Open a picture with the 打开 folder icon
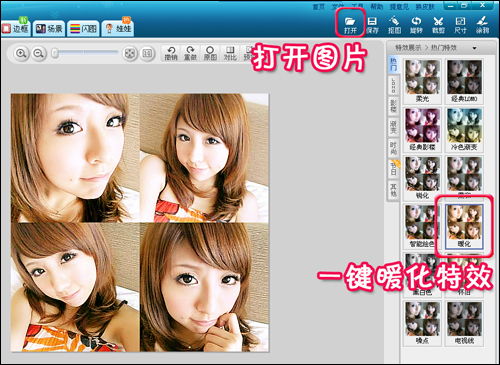Screen dimensions: 500x365 (350, 25)
